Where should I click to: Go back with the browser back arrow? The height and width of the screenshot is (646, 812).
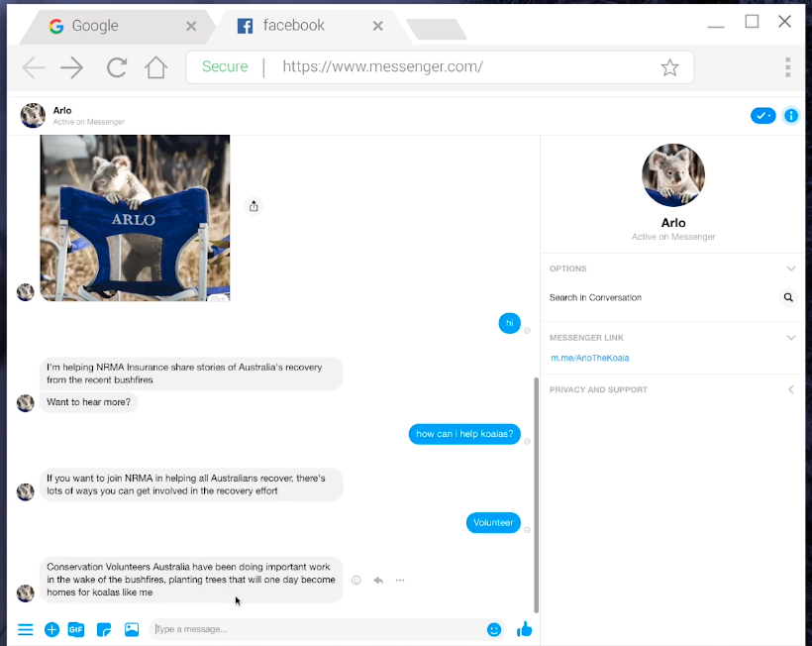pos(34,67)
